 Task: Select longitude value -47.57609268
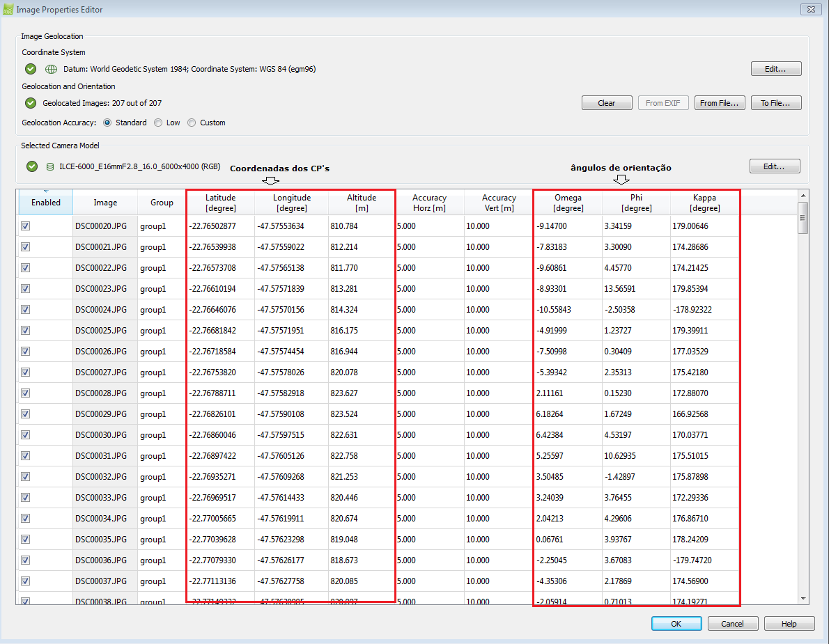tap(292, 476)
